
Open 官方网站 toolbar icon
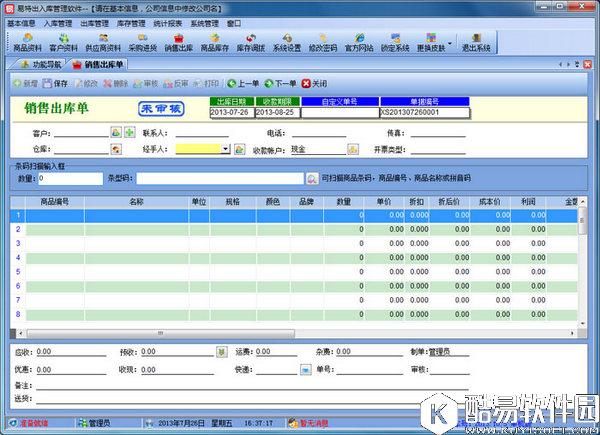point(359,43)
